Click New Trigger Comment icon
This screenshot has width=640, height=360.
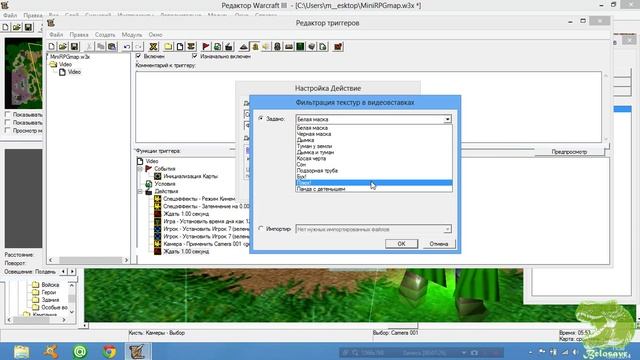(191, 47)
